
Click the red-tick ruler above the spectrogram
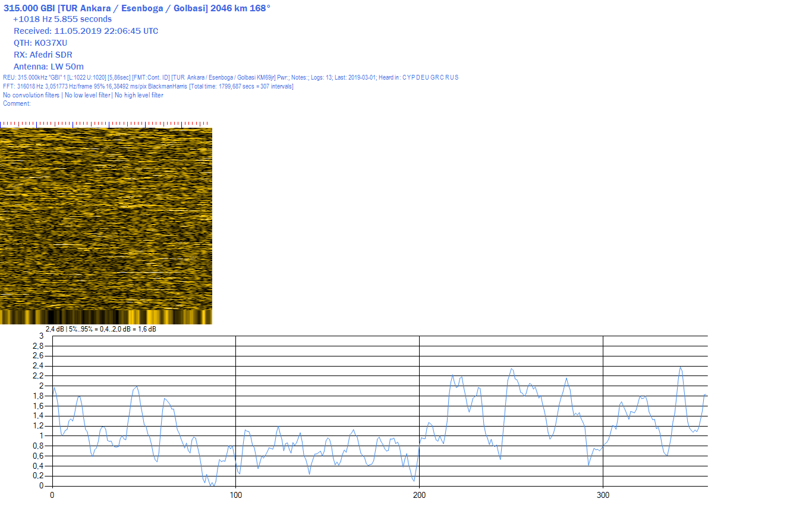(x=106, y=124)
